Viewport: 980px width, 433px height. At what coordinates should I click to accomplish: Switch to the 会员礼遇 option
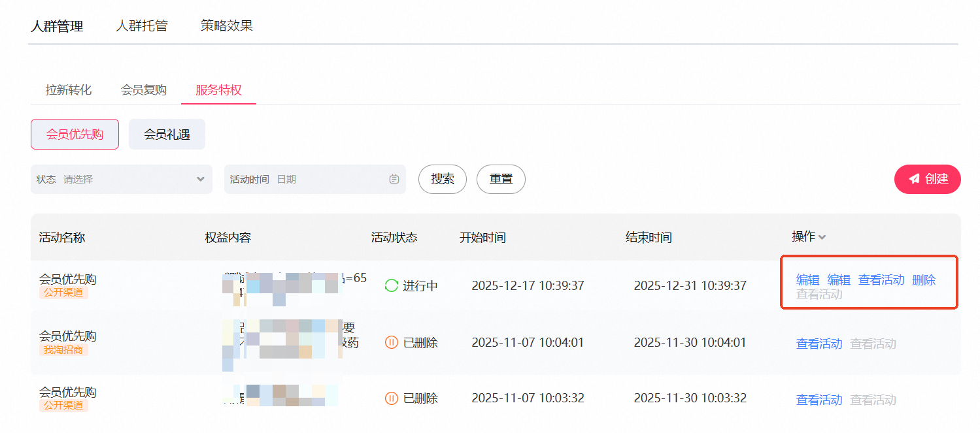coord(167,135)
